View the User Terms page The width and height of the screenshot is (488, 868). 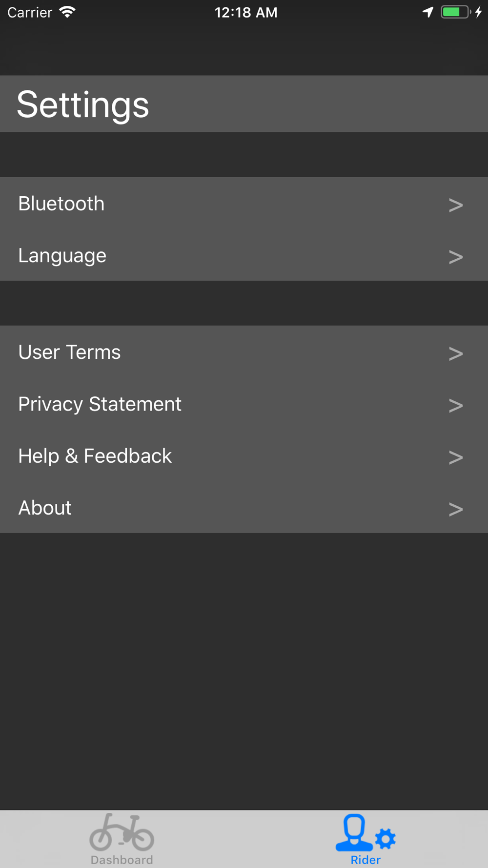click(x=69, y=352)
